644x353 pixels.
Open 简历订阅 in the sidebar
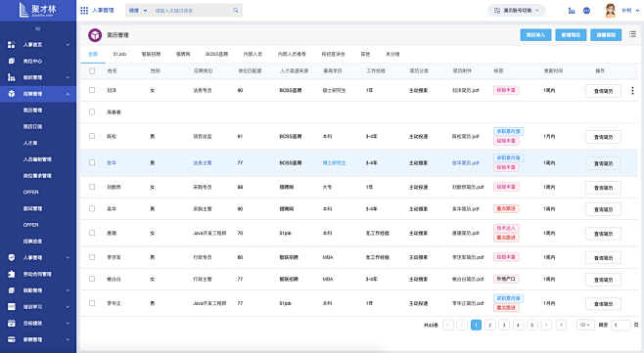[x=33, y=126]
